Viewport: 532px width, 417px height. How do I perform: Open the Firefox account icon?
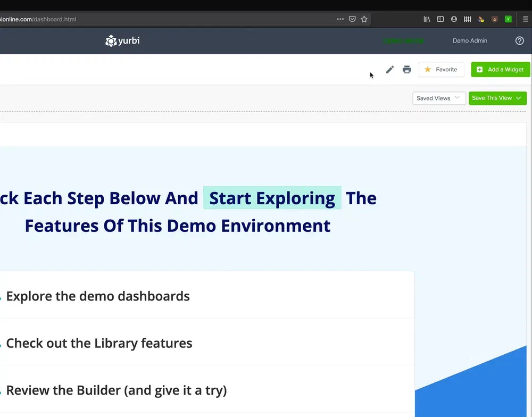click(x=454, y=19)
